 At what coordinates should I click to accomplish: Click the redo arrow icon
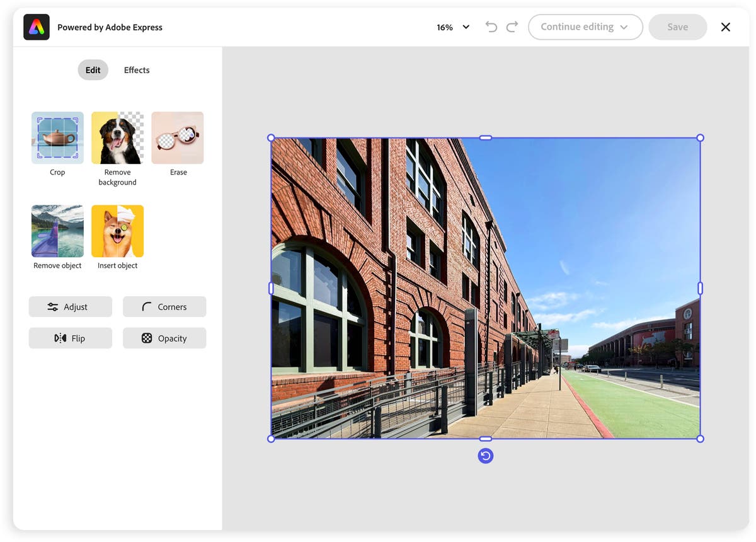coord(512,27)
